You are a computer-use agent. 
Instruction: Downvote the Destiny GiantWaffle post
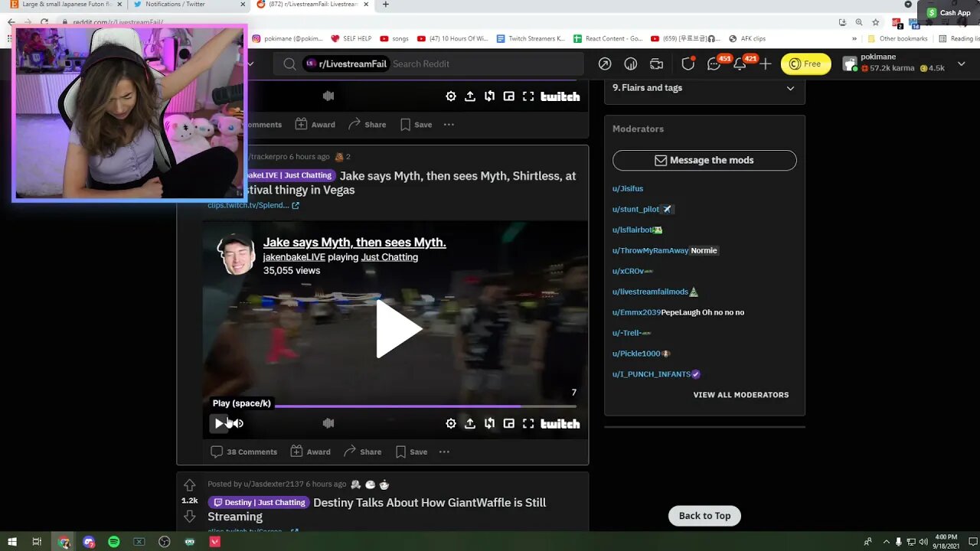[189, 517]
